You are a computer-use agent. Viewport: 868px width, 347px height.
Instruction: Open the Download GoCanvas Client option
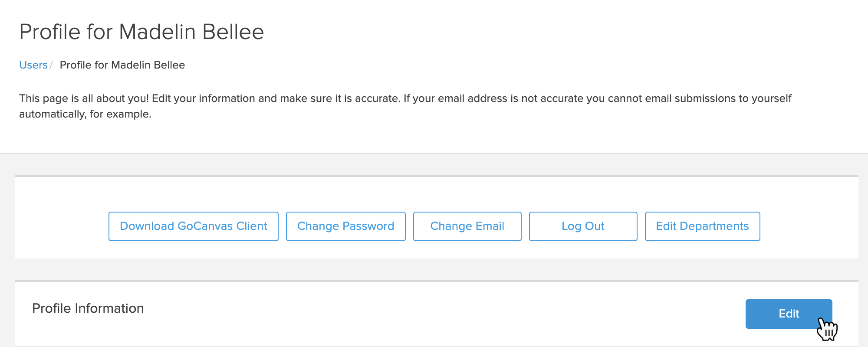coord(193,226)
